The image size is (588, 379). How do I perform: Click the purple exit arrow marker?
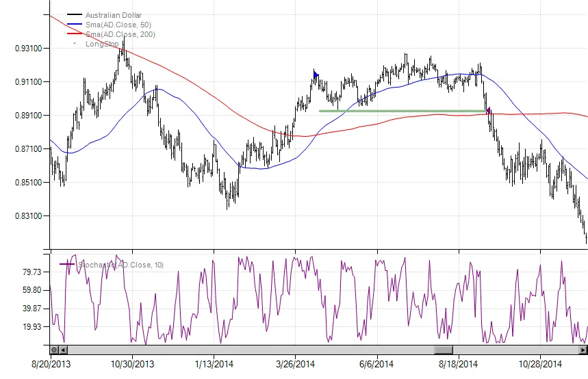(x=488, y=109)
